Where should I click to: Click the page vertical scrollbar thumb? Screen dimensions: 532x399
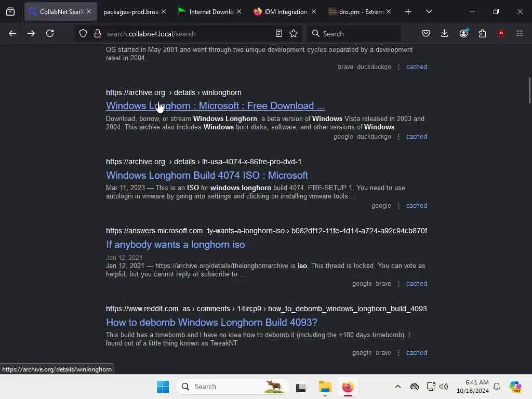pyautogui.click(x=529, y=90)
